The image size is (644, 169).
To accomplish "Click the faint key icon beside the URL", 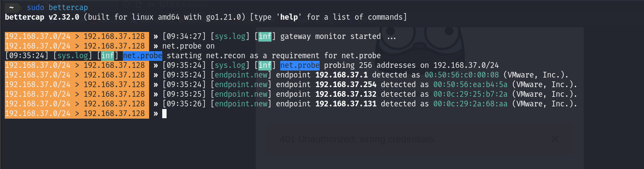I will pyautogui.click(x=150, y=5).
